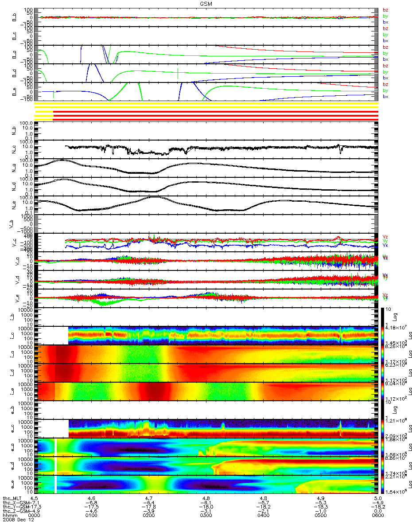The height and width of the screenshot is (532, 412).
Task: Click the topmost yellow status bar
Action: (x=206, y=104)
